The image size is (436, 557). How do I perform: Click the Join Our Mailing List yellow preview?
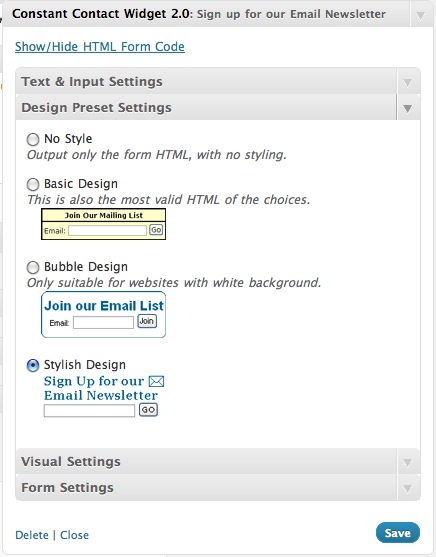point(103,224)
